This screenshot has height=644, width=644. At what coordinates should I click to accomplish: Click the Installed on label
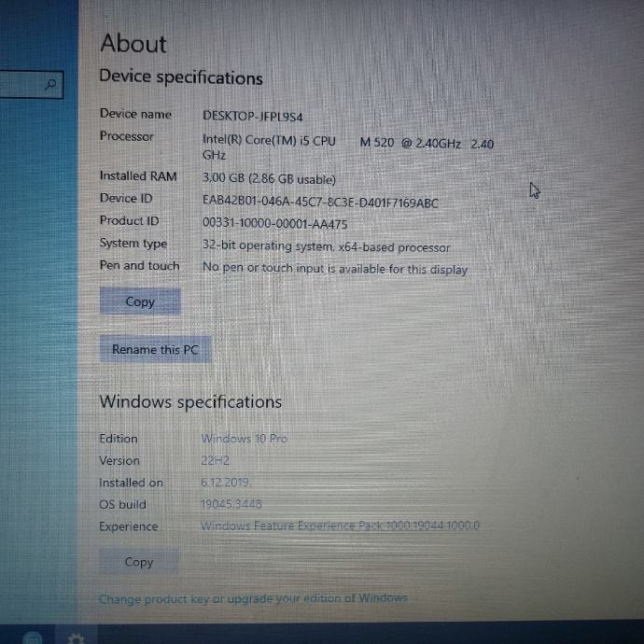tap(131, 483)
